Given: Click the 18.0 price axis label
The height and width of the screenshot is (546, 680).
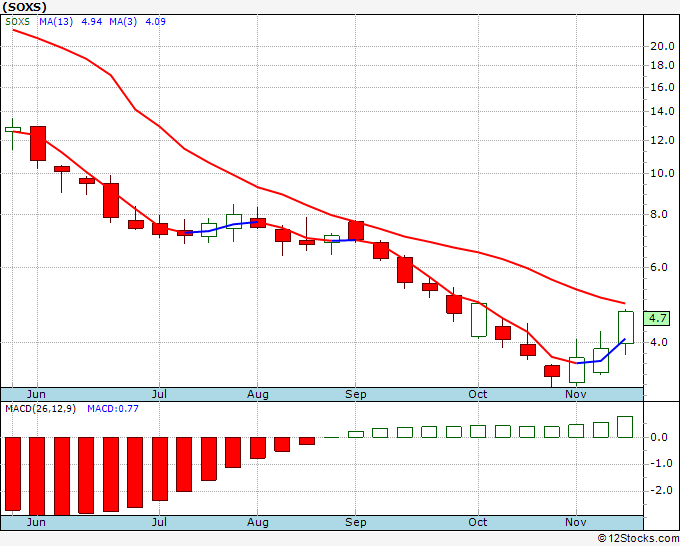Looking at the screenshot, I should 662,65.
